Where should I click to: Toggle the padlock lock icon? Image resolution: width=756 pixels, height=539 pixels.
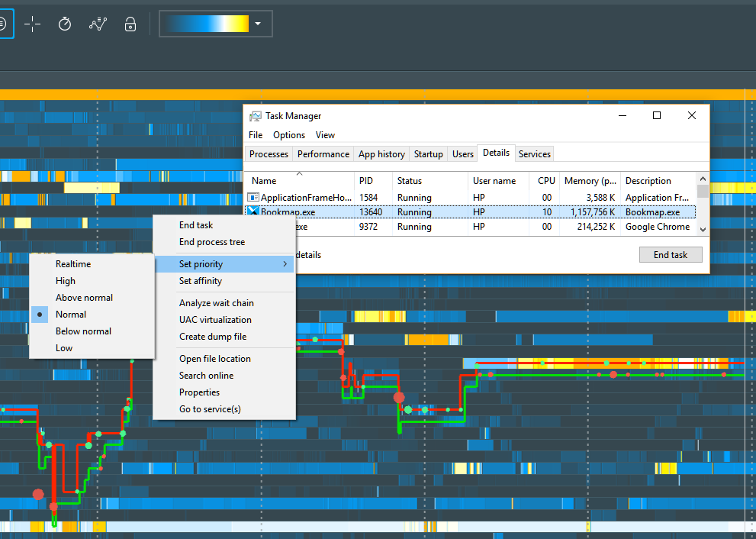pyautogui.click(x=130, y=24)
